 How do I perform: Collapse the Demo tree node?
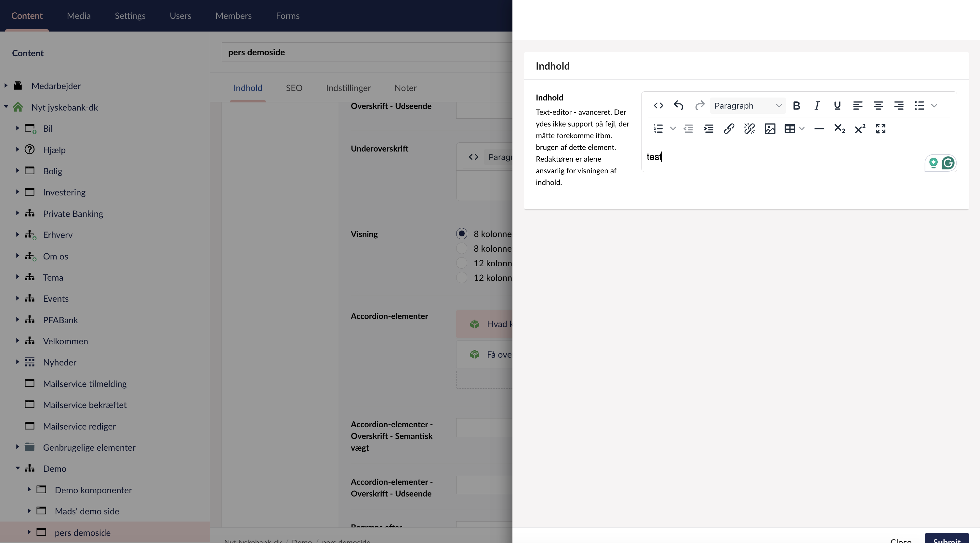(17, 469)
